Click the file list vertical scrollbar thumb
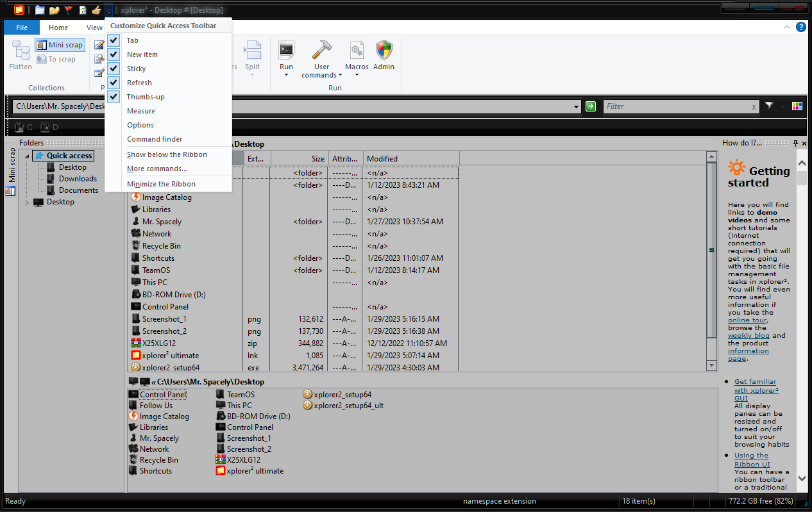This screenshot has height=512, width=812. click(x=711, y=251)
